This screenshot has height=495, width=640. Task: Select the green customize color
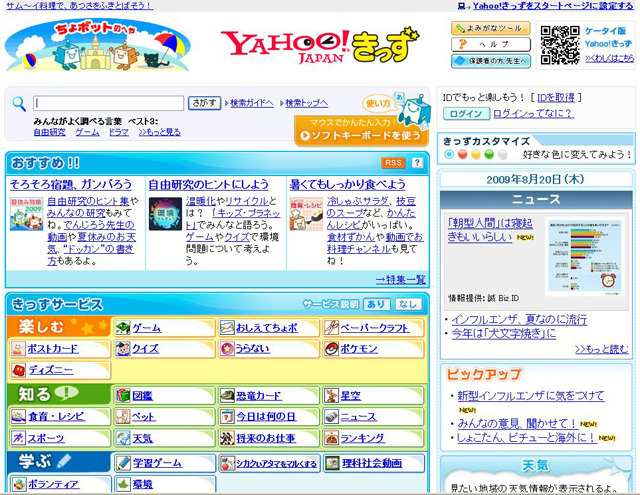click(x=489, y=154)
